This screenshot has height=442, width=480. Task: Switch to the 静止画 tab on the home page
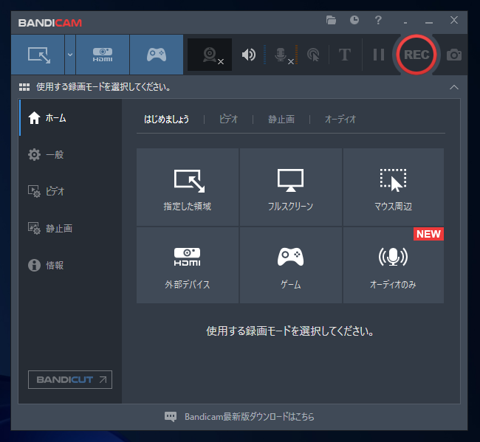[281, 119]
